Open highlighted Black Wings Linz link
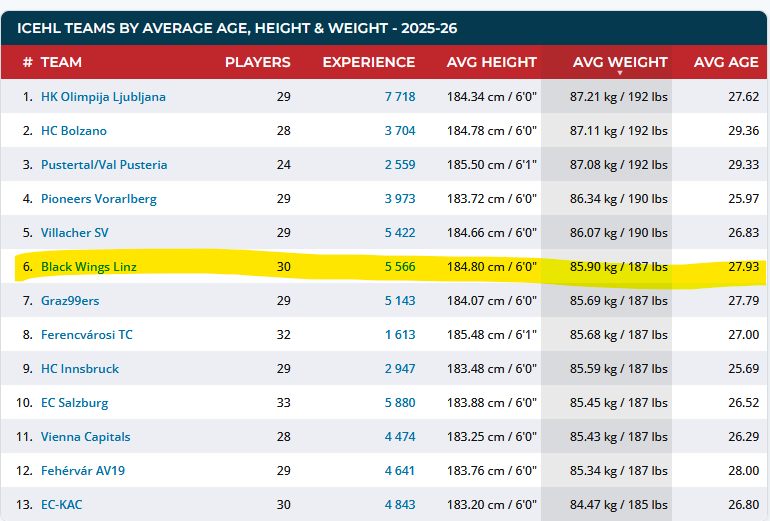The image size is (770, 521). click(x=89, y=267)
